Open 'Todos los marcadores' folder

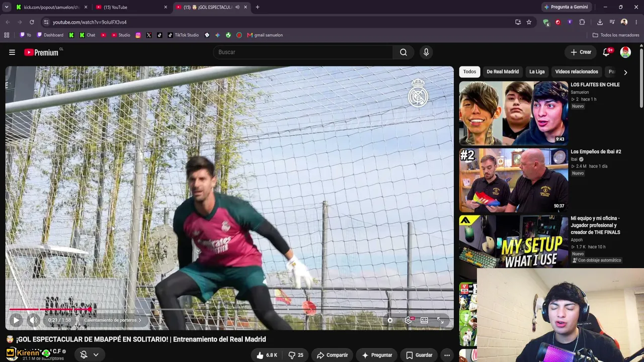click(616, 35)
